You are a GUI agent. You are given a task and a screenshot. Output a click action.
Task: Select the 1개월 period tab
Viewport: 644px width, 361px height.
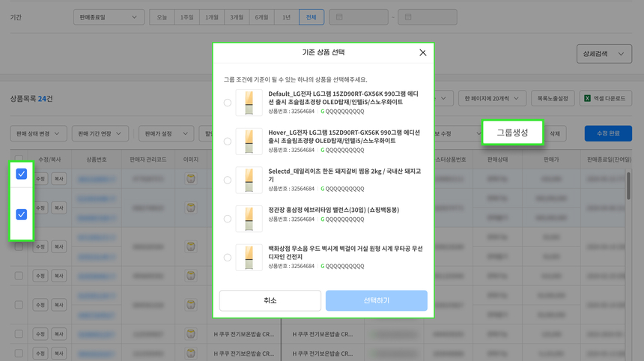[212, 17]
